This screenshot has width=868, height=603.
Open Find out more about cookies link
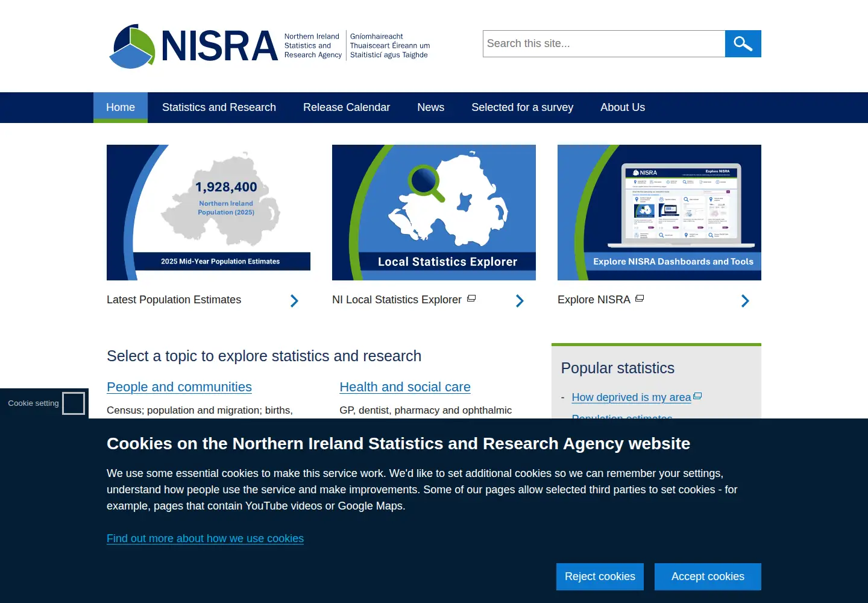click(205, 538)
